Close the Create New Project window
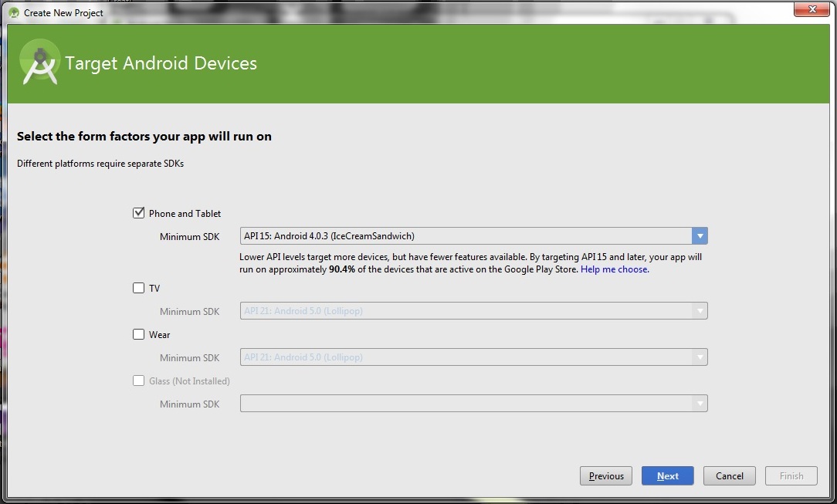The image size is (837, 504). [811, 9]
